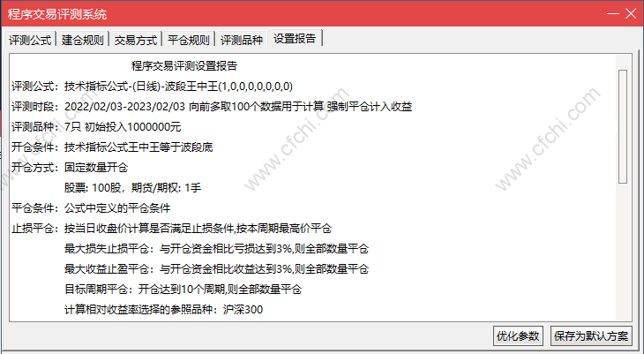
Task: Open the 建仓规则 tab
Action: (x=83, y=40)
